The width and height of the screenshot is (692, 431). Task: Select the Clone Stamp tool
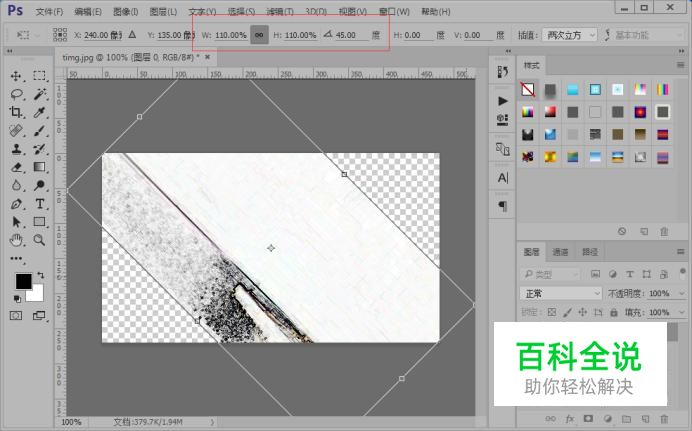pyautogui.click(x=16, y=149)
